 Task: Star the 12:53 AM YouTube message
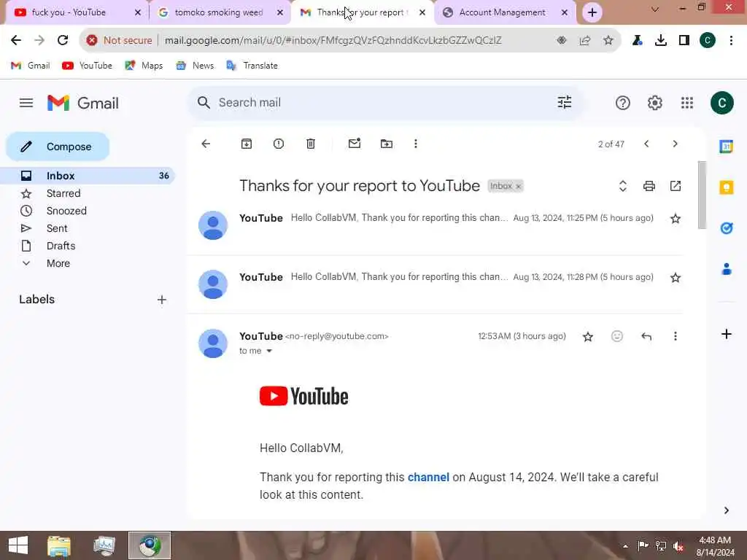coord(588,337)
